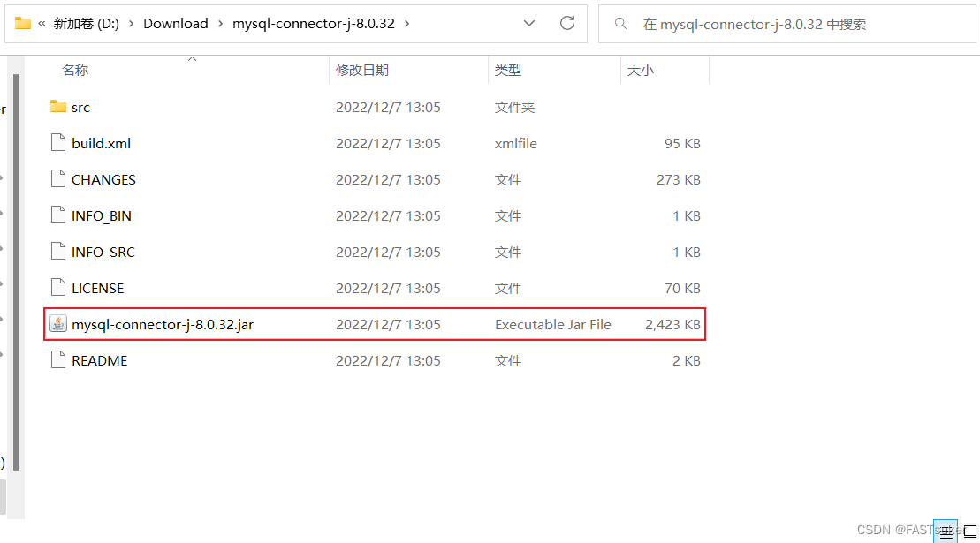
Task: Click the xmlfile type cell
Action: [515, 144]
